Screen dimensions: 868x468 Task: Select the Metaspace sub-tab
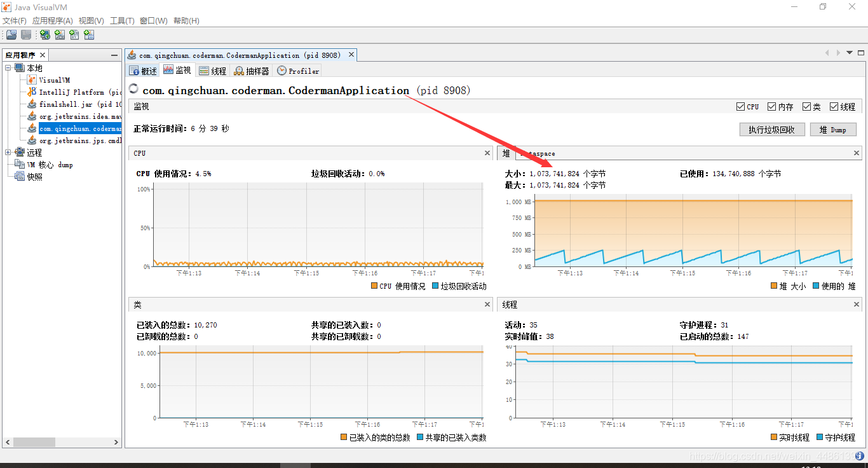(x=538, y=153)
